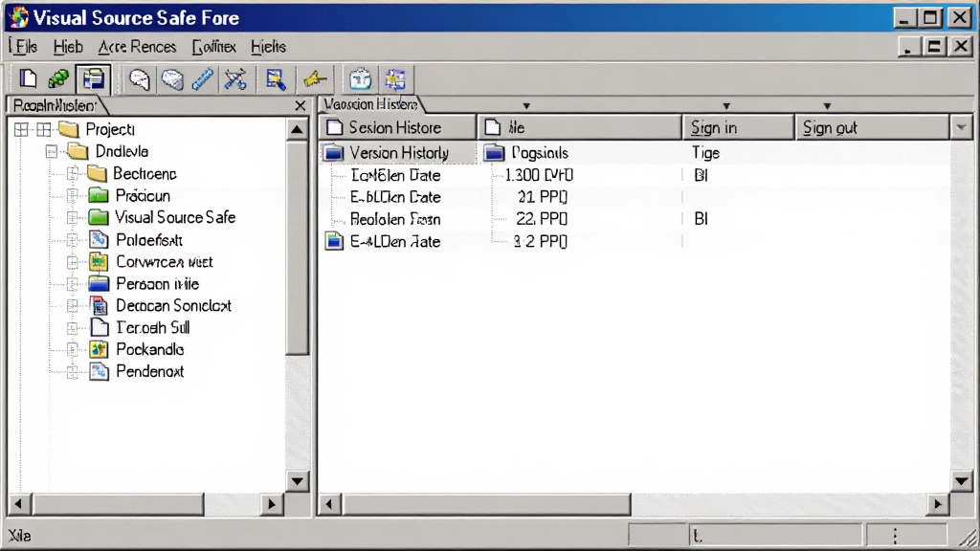Click the new document toolbar icon
The width and height of the screenshot is (980, 551).
(28, 78)
